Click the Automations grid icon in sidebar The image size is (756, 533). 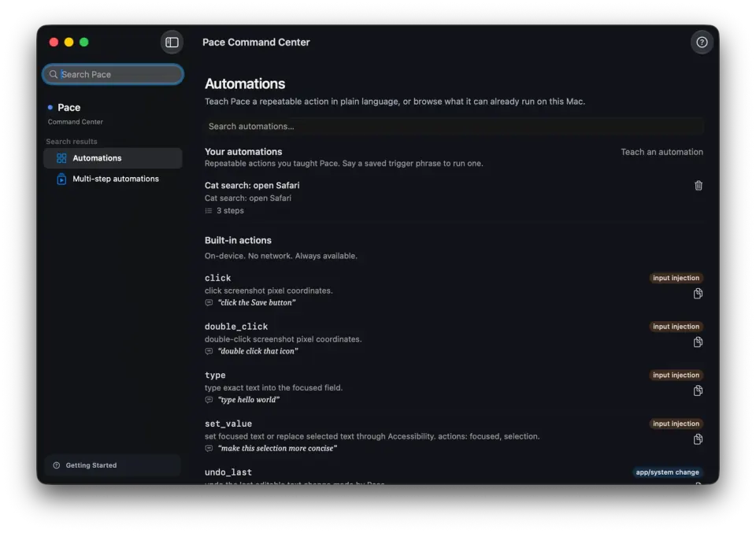(61, 158)
